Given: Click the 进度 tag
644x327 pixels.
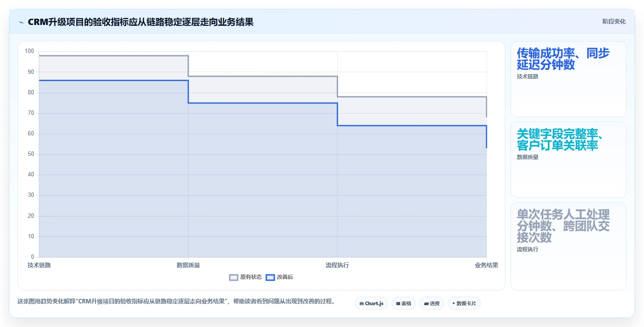Looking at the screenshot, I should point(431,303).
